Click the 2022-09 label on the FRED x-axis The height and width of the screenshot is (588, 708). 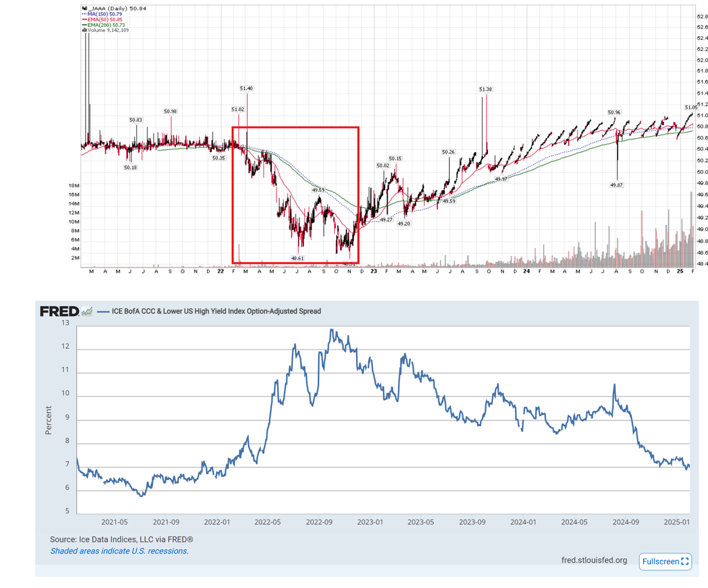pos(319,522)
